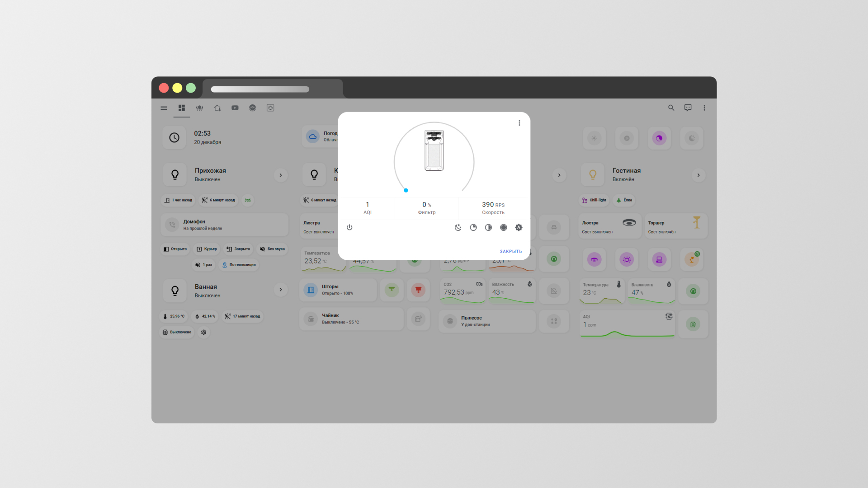Click the timer/clock icon in popup
Viewport: 868px width, 488px height.
coord(473,227)
